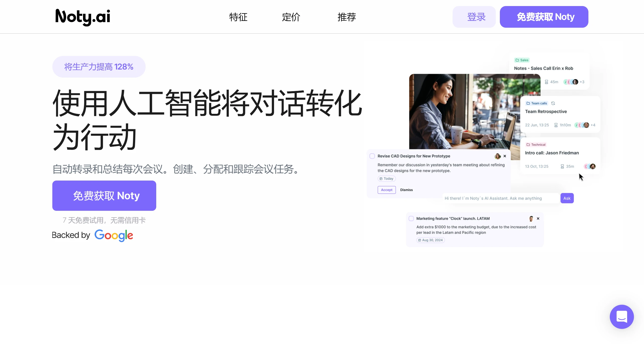
Task: Click Accept on the CAD task suggestion
Action: tap(386, 190)
